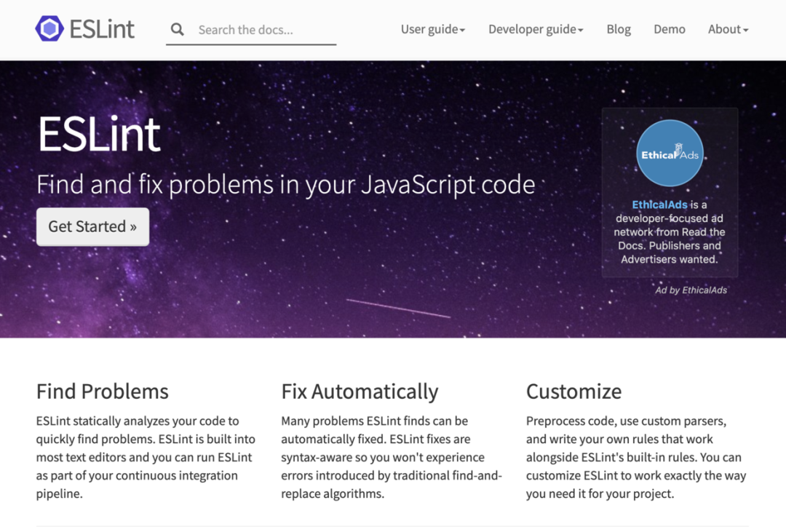Click the search magnifier icon
The height and width of the screenshot is (532, 786).
[x=177, y=30]
